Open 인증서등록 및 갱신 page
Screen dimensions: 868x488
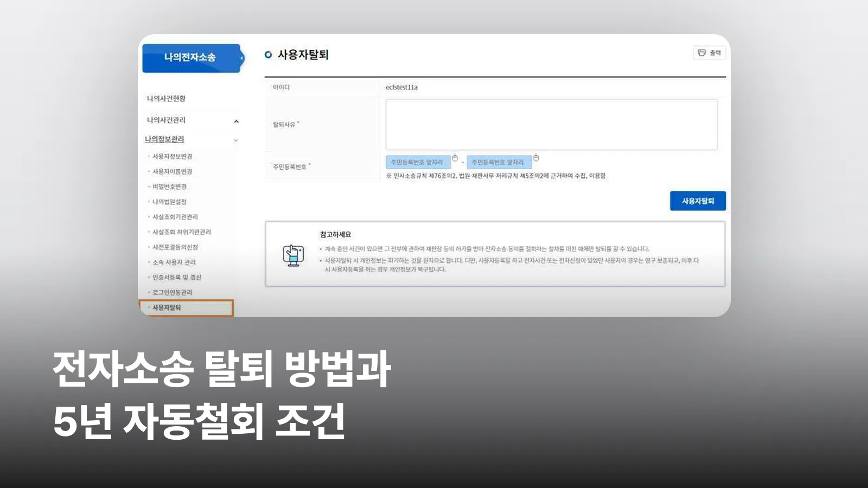176,278
